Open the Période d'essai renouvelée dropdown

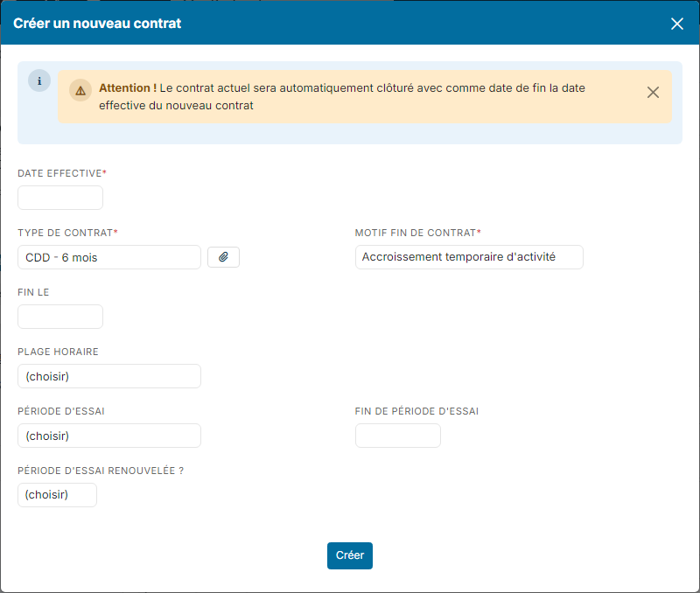tap(57, 495)
